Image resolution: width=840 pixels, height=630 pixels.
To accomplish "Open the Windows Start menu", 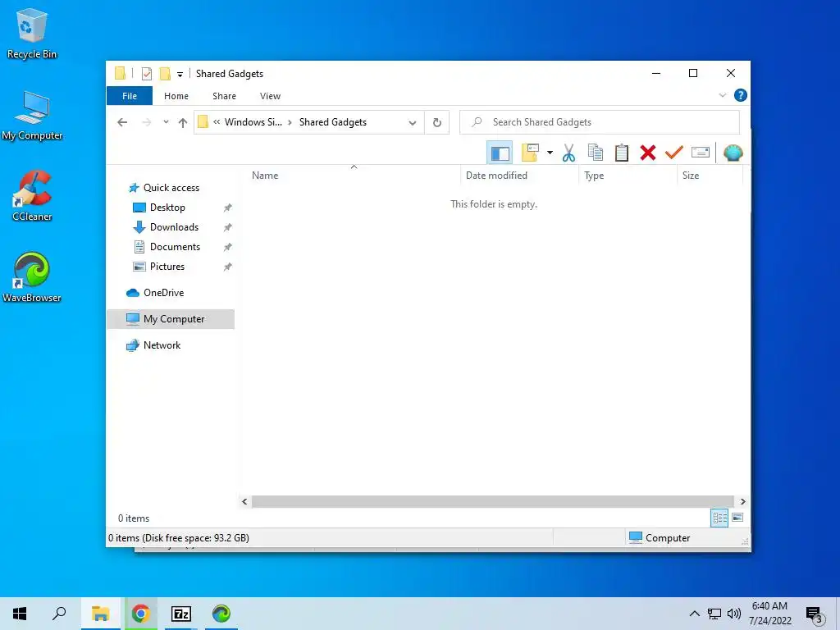I will 20,614.
